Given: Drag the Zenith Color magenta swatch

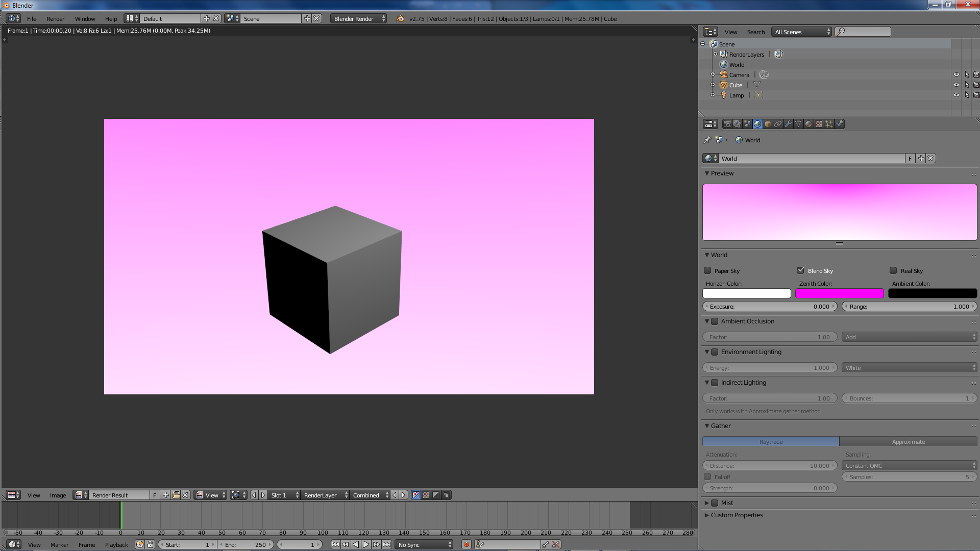Looking at the screenshot, I should pos(839,293).
